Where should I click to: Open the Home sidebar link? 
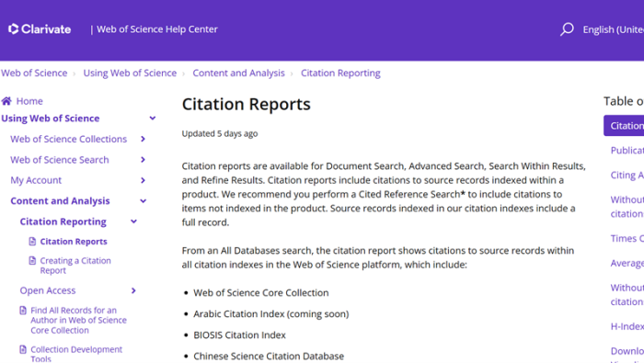pos(29,101)
